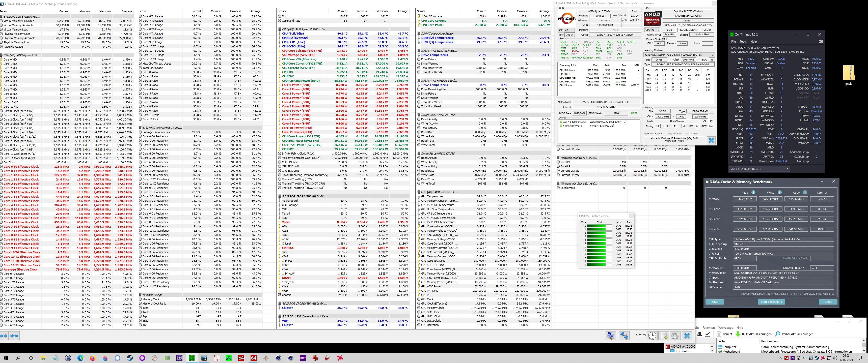Open the GPU #0 selector dropdown
Image resolution: width=868 pixels, height=363 pixels.
[652, 30]
